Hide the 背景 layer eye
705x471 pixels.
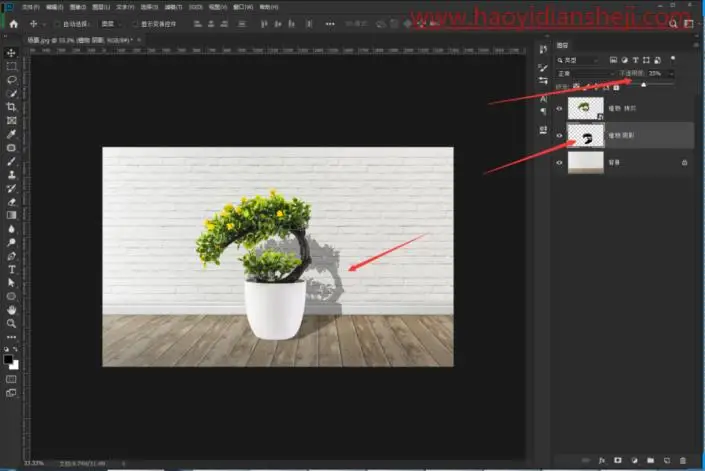[x=559, y=163]
